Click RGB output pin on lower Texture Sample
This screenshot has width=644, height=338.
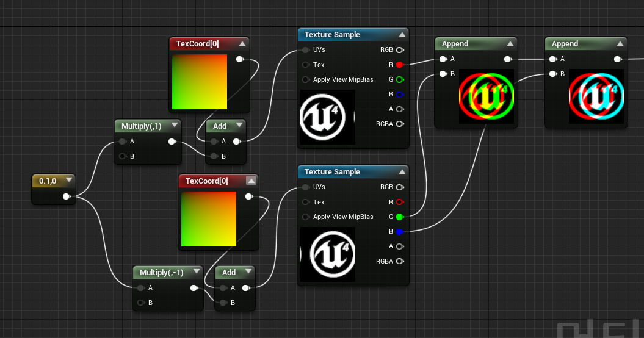[400, 187]
